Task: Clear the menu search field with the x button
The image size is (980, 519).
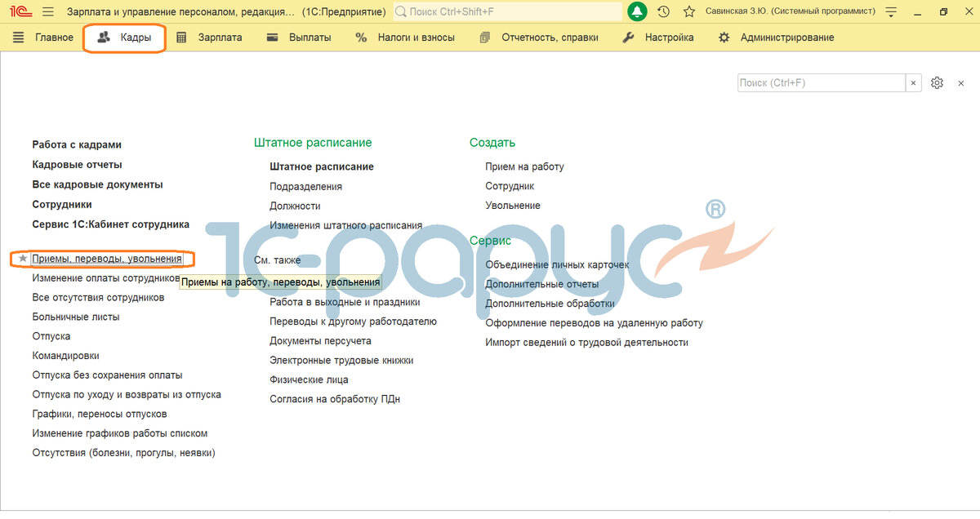Action: click(x=914, y=82)
